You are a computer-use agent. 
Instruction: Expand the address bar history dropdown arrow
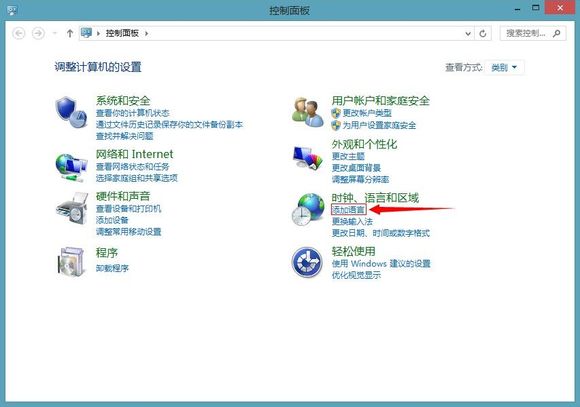468,34
